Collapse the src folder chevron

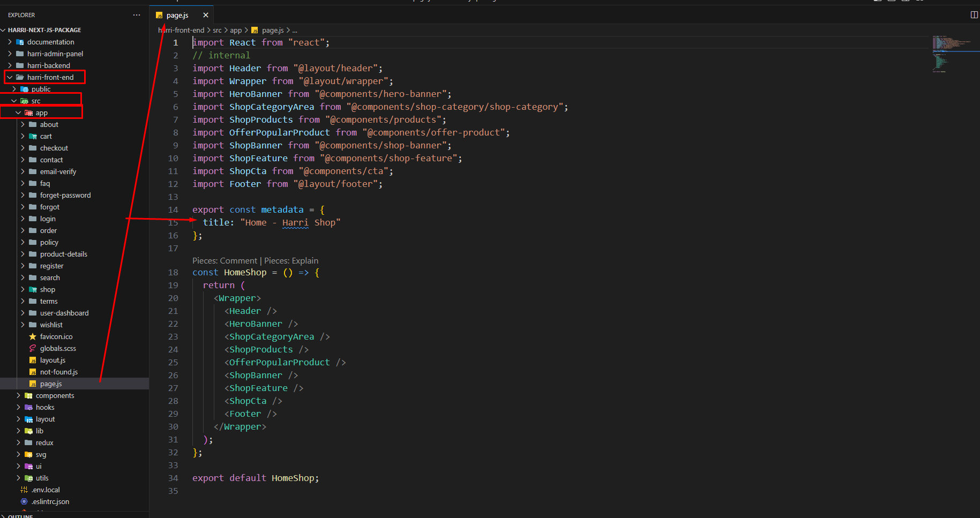[x=14, y=101]
